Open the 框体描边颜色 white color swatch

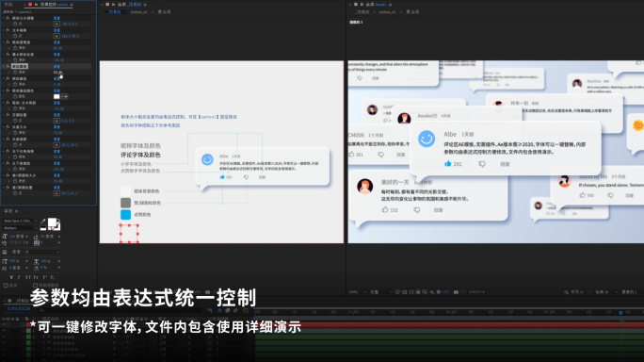56,97
